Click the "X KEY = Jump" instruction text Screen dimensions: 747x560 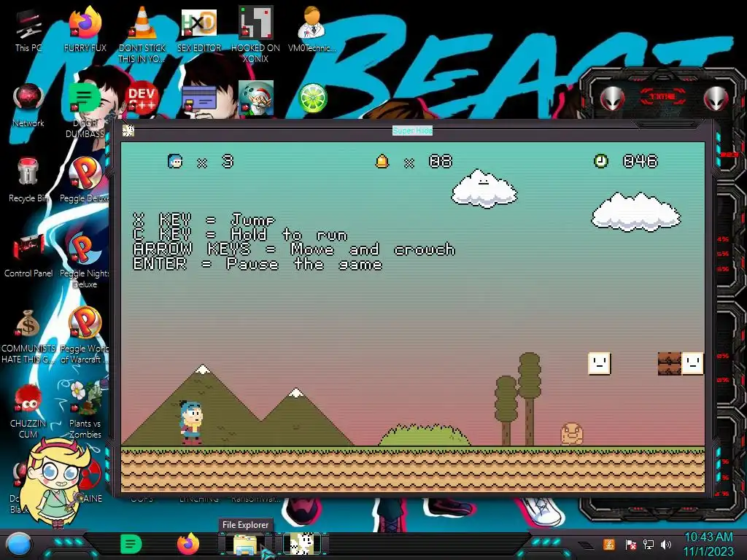(x=204, y=220)
